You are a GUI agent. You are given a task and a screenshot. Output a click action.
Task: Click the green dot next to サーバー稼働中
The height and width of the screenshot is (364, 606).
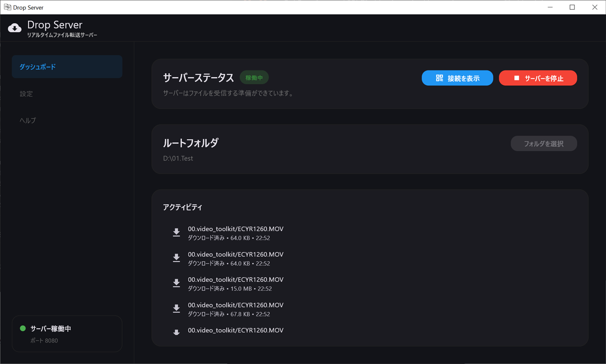pos(23,328)
